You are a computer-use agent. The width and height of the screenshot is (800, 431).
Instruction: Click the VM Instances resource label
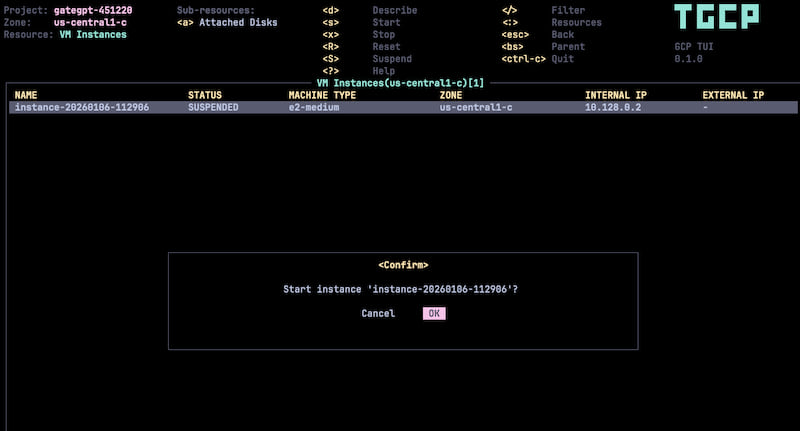pyautogui.click(x=93, y=35)
